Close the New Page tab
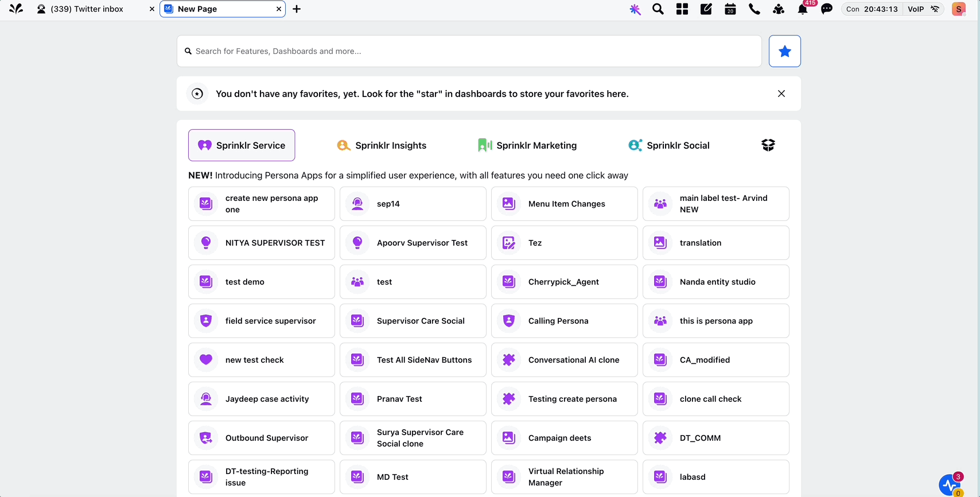 [x=278, y=9]
